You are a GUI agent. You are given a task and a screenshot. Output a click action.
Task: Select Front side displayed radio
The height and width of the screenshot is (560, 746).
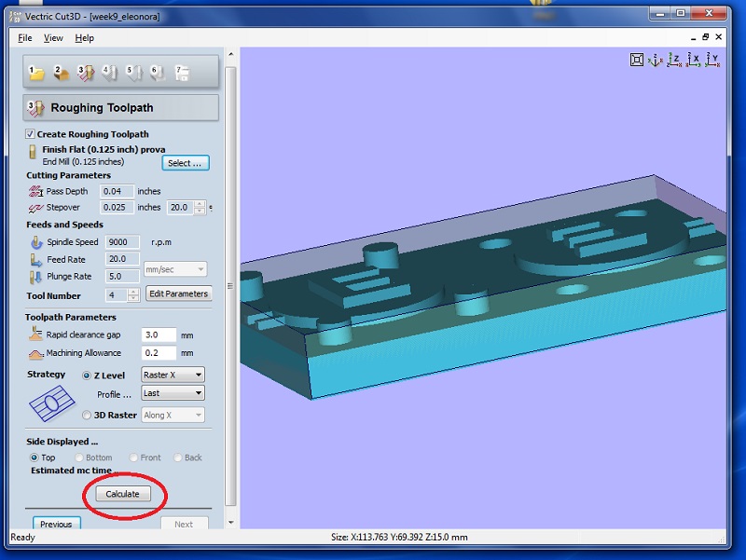[x=133, y=458]
